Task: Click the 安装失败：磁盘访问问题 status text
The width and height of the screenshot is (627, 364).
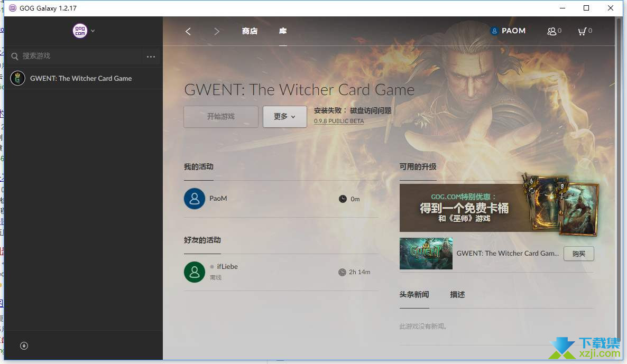Action: (x=353, y=110)
